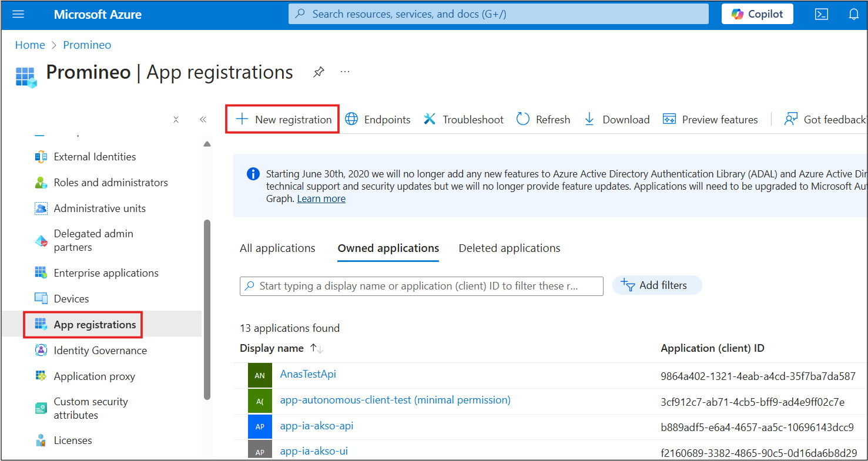The width and height of the screenshot is (868, 461).
Task: Focus the Search resources, services, and docs box
Action: point(498,14)
